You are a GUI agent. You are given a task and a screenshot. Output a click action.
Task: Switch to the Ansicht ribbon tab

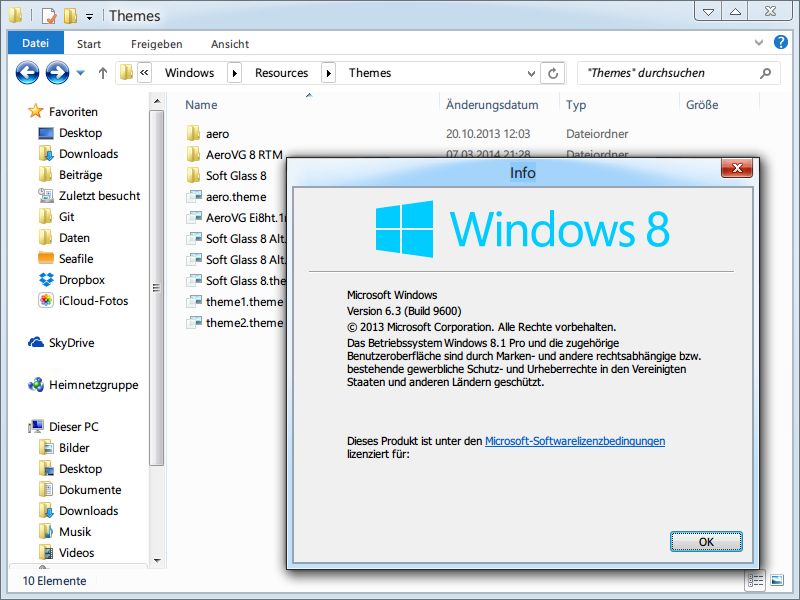pos(230,44)
